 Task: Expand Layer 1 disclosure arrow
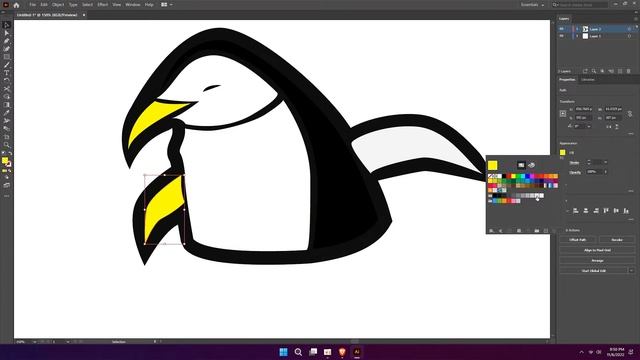click(577, 36)
